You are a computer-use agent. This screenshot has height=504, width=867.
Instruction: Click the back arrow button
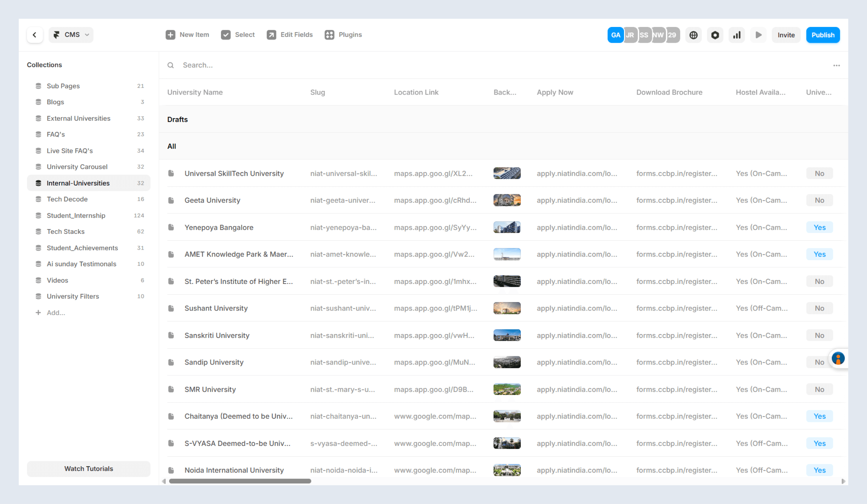(35, 35)
